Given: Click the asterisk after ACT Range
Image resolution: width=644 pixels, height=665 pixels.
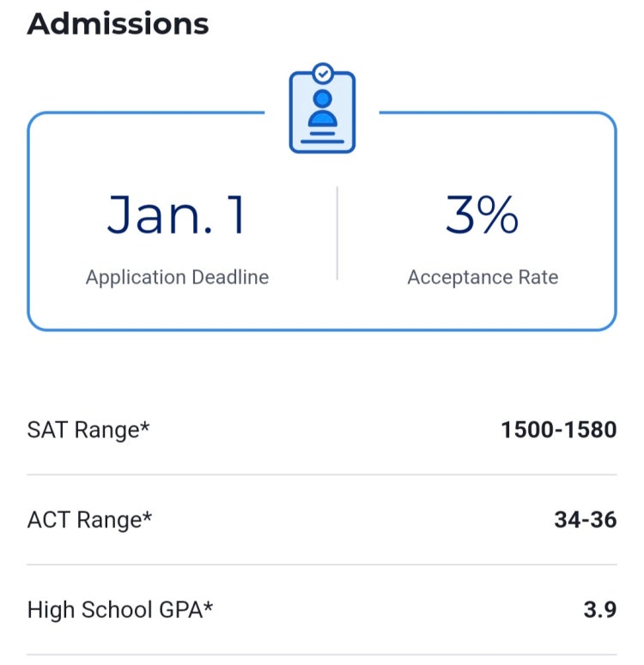Looking at the screenshot, I should (147, 517).
